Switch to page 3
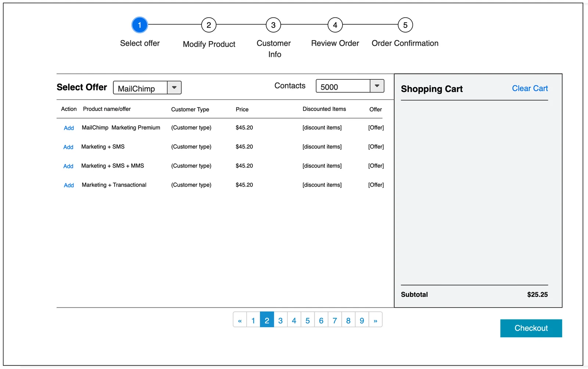The width and height of the screenshot is (588, 369). coord(280,320)
